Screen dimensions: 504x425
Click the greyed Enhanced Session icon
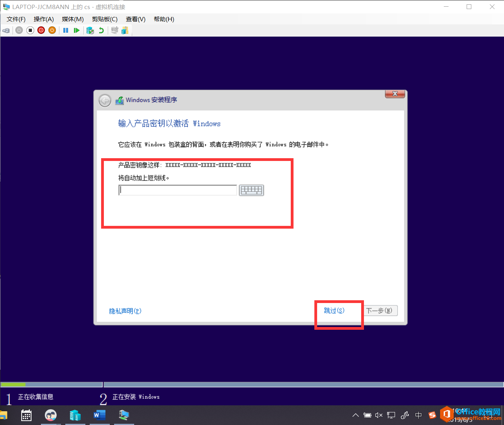point(114,30)
